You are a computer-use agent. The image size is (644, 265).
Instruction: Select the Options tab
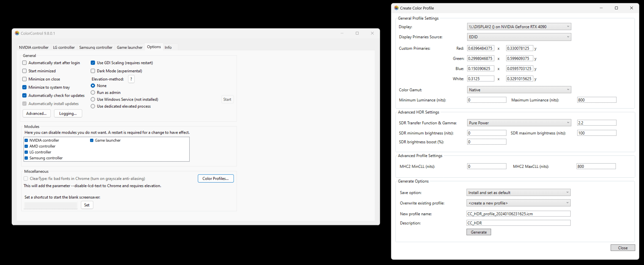pos(154,47)
